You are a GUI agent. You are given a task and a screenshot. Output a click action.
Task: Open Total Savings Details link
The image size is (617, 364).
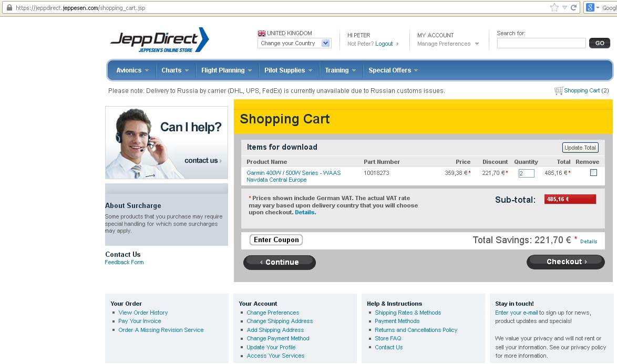pos(588,242)
